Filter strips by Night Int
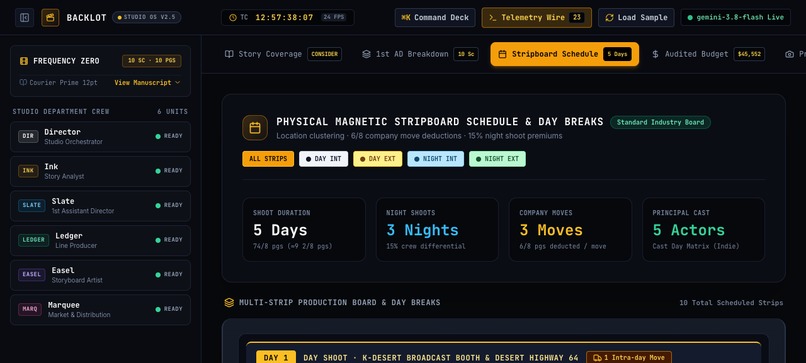 pyautogui.click(x=435, y=159)
